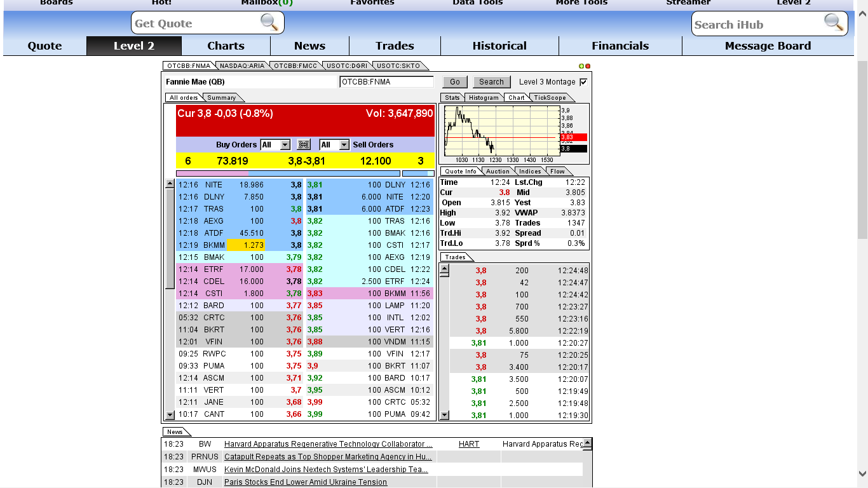Open the Auction tab in the quote panel
The width and height of the screenshot is (868, 488).
497,171
